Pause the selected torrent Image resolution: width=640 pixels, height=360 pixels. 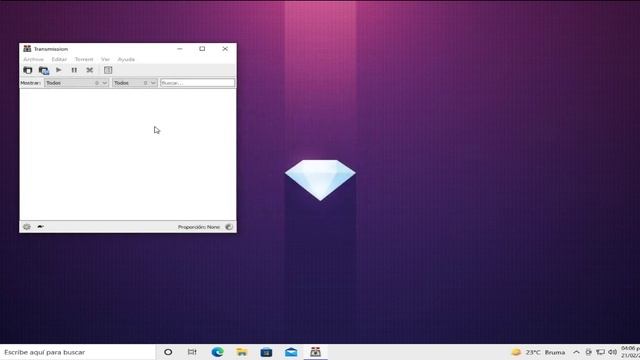74,70
